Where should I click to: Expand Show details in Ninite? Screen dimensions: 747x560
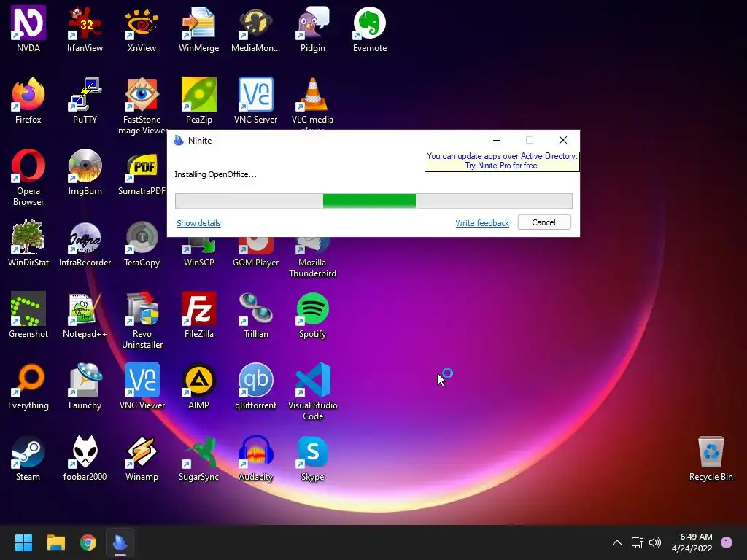(198, 223)
